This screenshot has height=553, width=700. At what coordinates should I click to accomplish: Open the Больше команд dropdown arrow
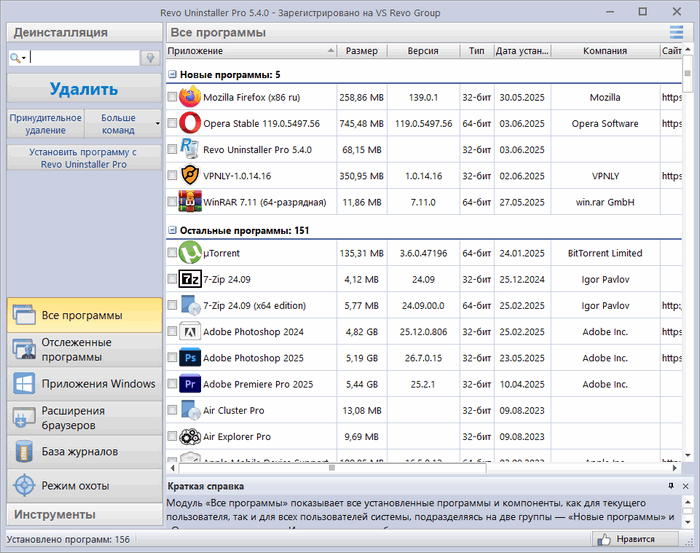(x=157, y=124)
